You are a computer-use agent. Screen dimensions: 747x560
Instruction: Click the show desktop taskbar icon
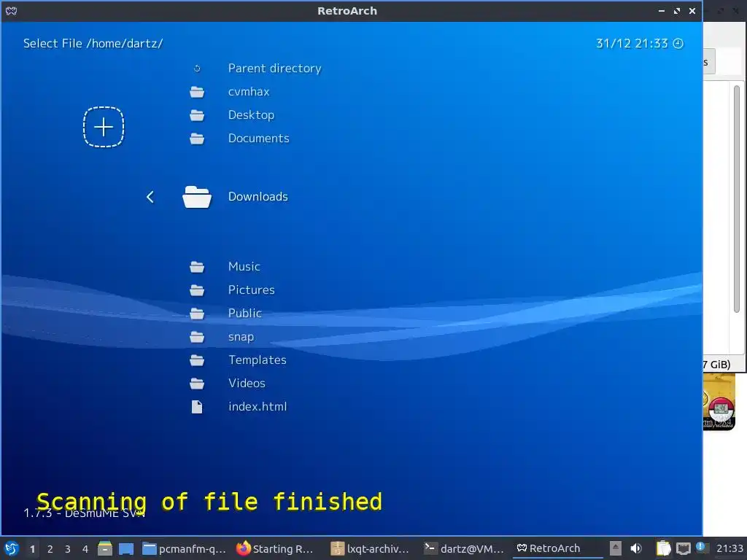[125, 548]
